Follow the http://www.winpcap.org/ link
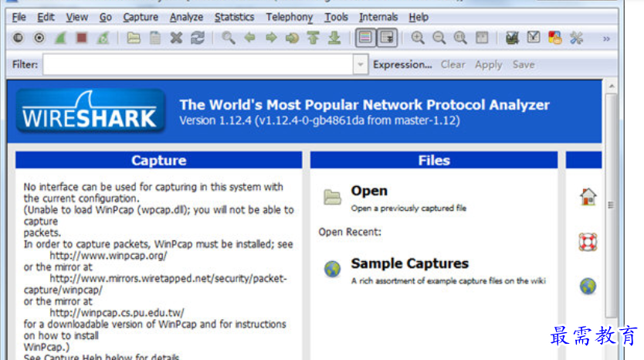644x360 pixels. [108, 256]
